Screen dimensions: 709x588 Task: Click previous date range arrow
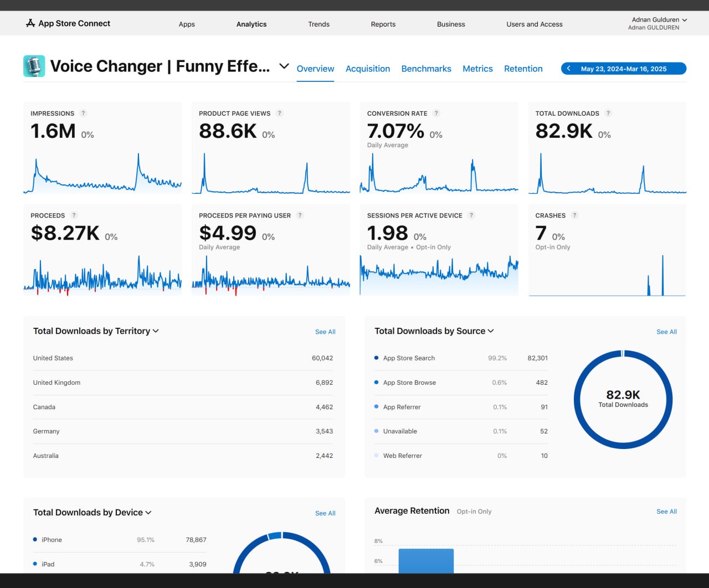tap(569, 69)
